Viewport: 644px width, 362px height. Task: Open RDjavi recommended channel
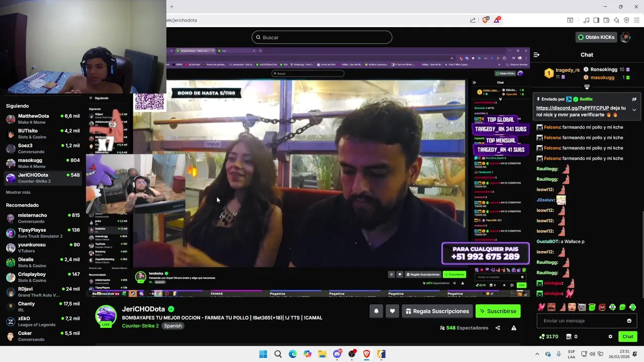[42, 292]
